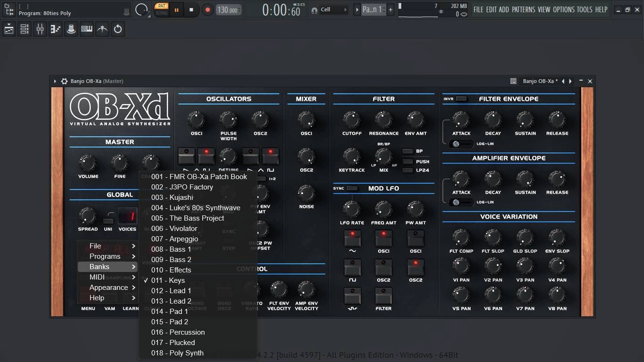The height and width of the screenshot is (362, 644).
Task: Click the OB-Xd logo
Action: [120, 109]
